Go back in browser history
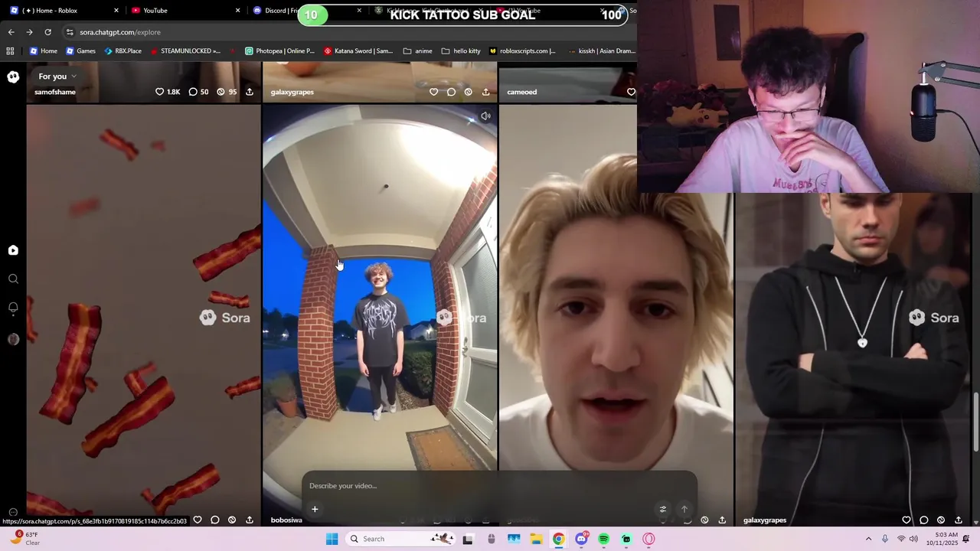The width and height of the screenshot is (980, 551). (11, 32)
